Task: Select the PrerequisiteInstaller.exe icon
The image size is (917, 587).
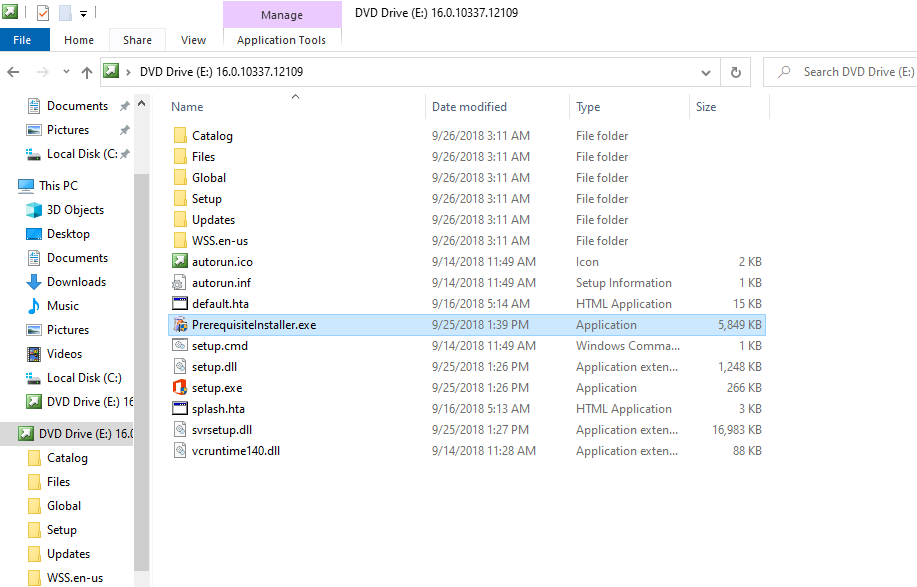Action: pos(180,325)
